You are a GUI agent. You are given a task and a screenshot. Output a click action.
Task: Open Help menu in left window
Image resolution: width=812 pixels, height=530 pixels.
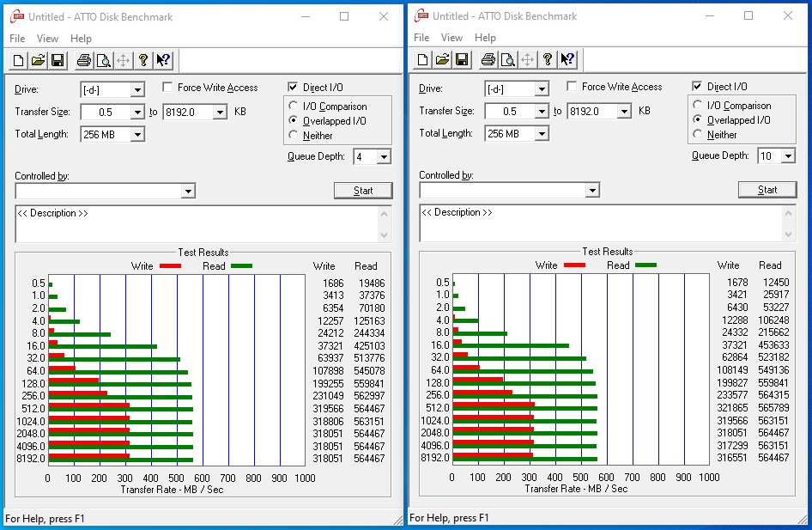click(81, 39)
